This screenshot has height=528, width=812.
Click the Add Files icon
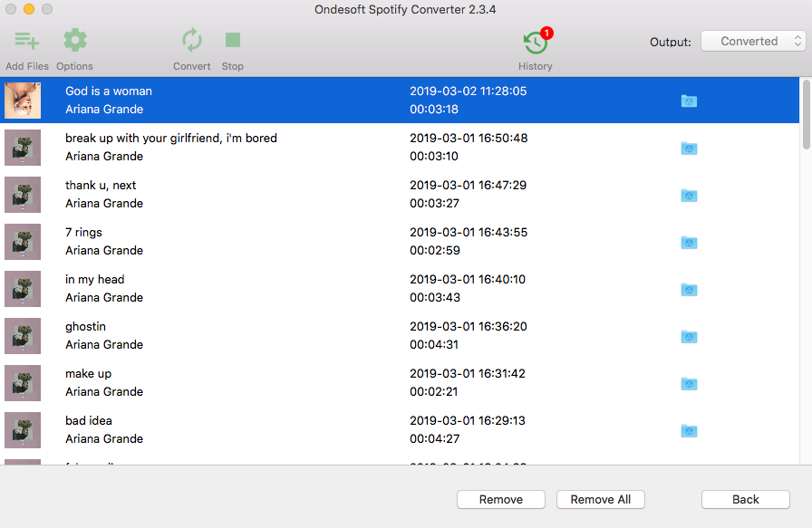point(27,41)
